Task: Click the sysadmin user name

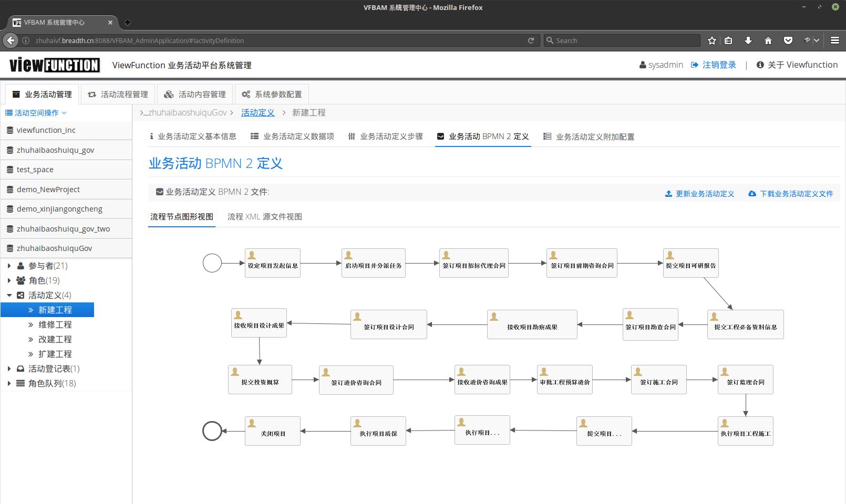Action: tap(661, 65)
